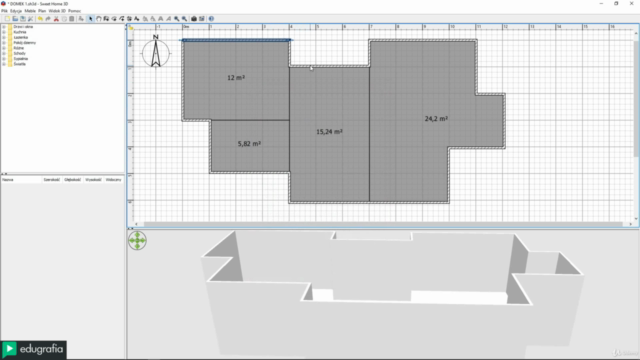Screen dimensions: 640x360
Task: Expand the Schody catalog category
Action: [x=4, y=53]
